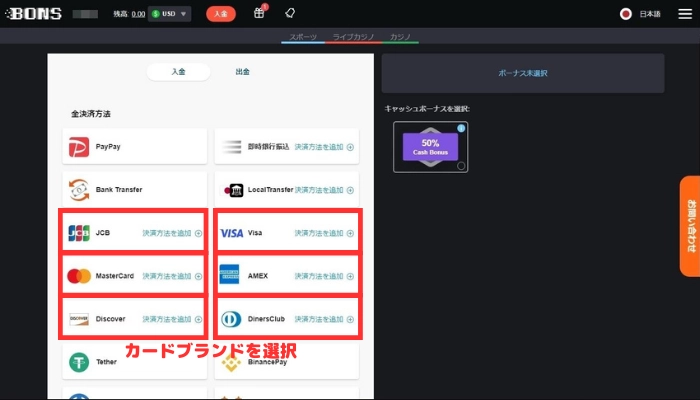Select the 50% Cash Bonus card

point(430,147)
